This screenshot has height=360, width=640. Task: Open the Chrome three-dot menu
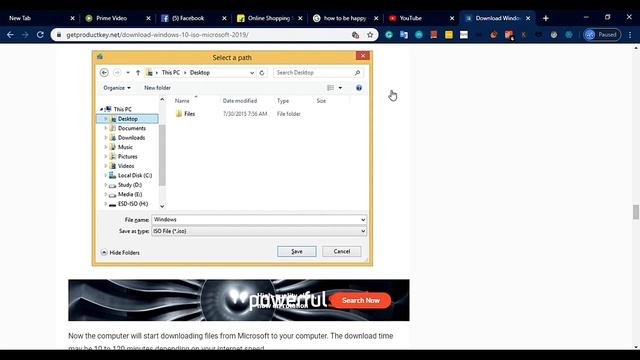click(630, 35)
